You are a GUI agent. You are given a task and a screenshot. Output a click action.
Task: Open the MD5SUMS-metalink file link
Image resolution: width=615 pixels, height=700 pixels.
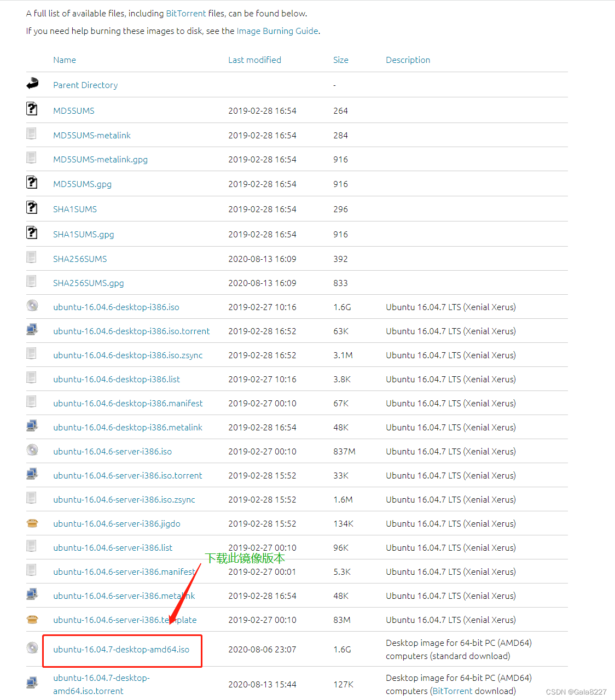click(92, 135)
